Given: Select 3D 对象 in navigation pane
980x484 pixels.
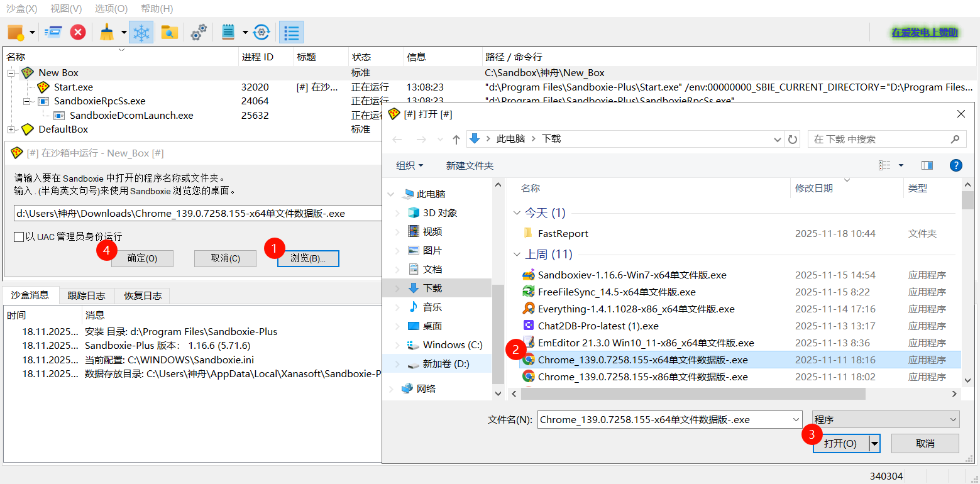Looking at the screenshot, I should pos(439,213).
